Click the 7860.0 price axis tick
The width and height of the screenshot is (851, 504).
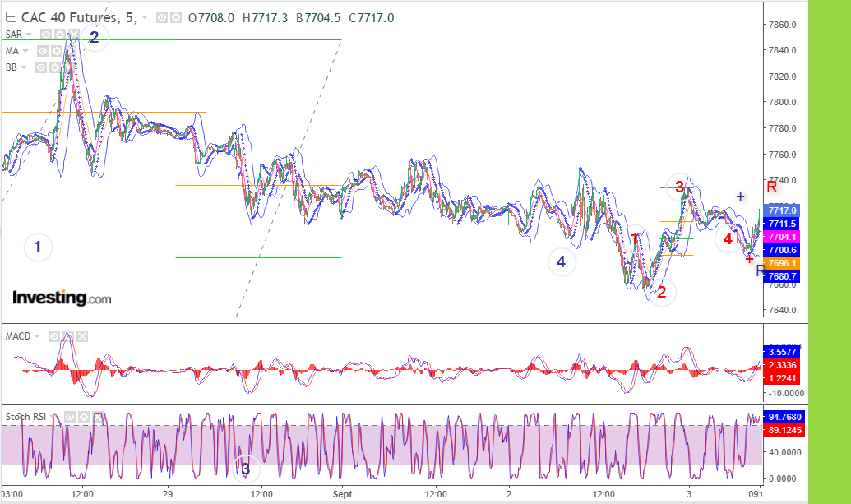[x=783, y=25]
